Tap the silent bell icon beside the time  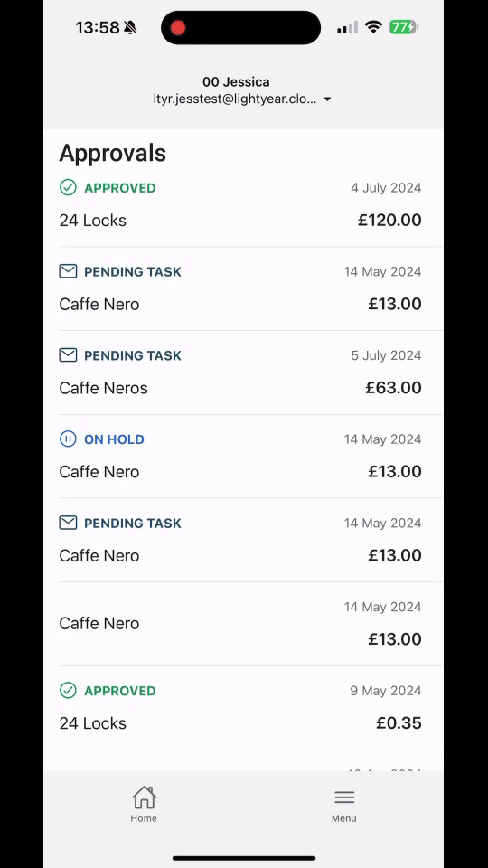(130, 28)
